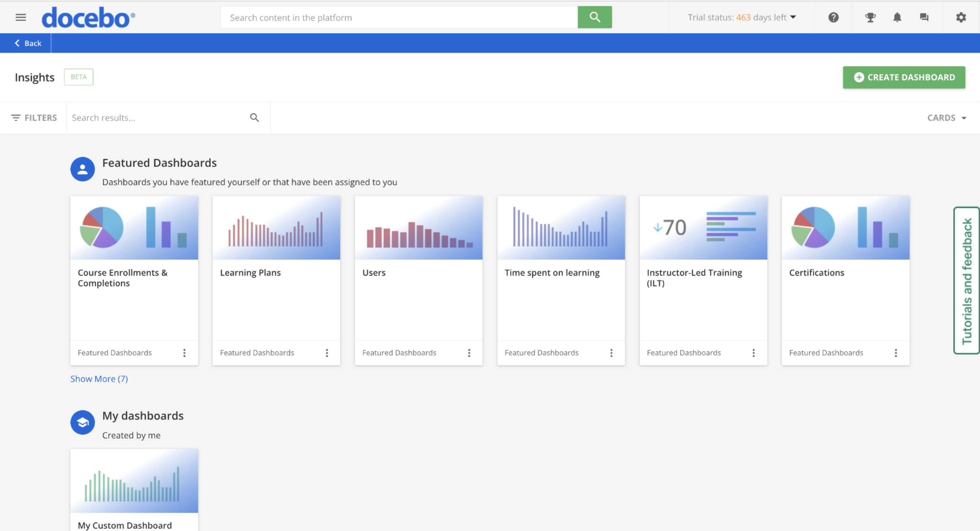Open the gamification trophy icon
The image size is (980, 531).
pyautogui.click(x=870, y=17)
